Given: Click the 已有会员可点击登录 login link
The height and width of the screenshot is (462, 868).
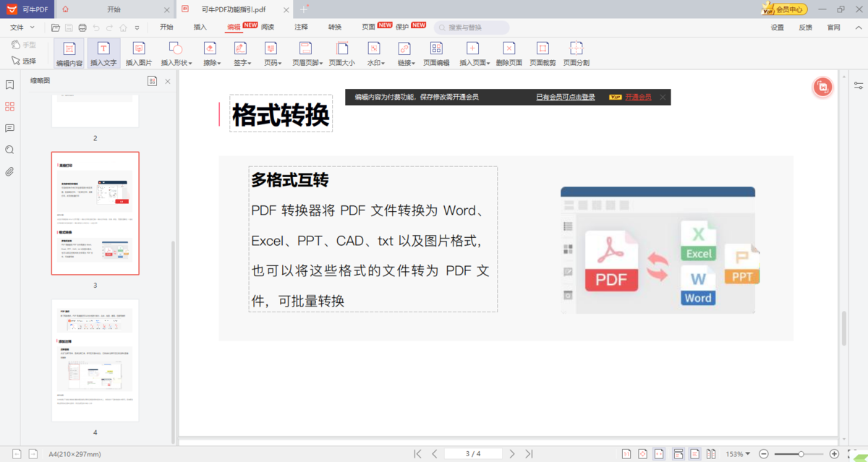Looking at the screenshot, I should 565,97.
